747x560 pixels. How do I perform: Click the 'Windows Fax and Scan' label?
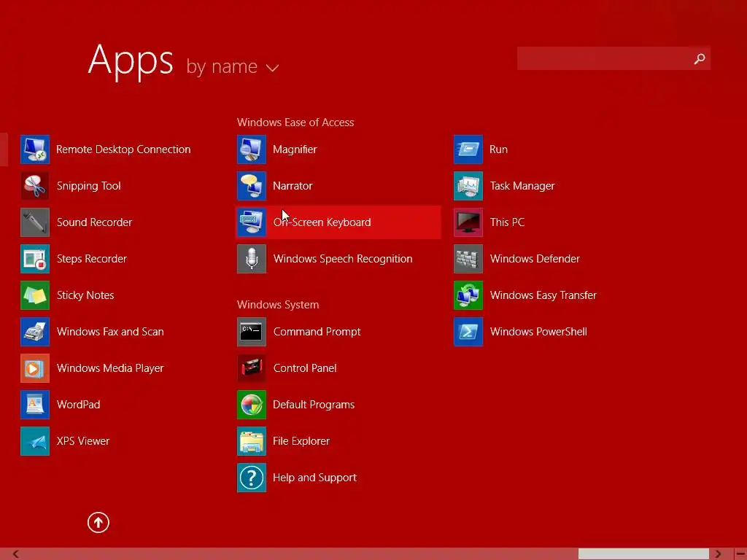(110, 332)
